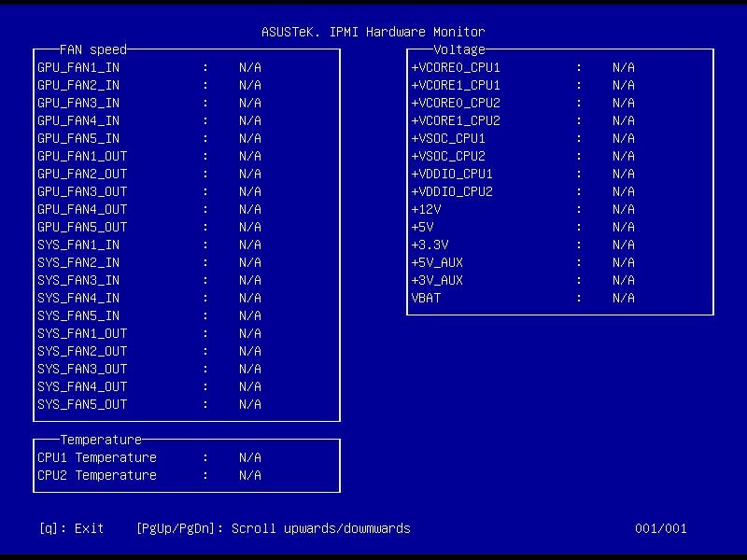The width and height of the screenshot is (747, 560).
Task: Click the SYS_FAN1_IN label
Action: 78,245
